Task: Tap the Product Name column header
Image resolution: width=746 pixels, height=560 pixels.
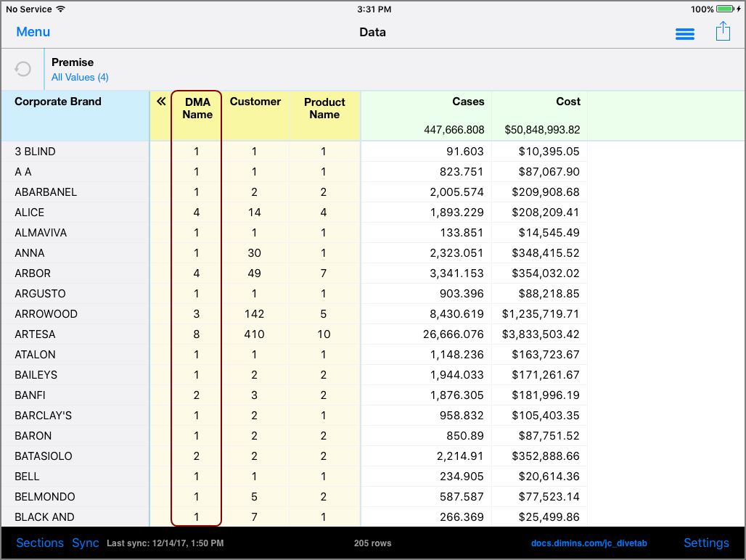Action: tap(324, 108)
